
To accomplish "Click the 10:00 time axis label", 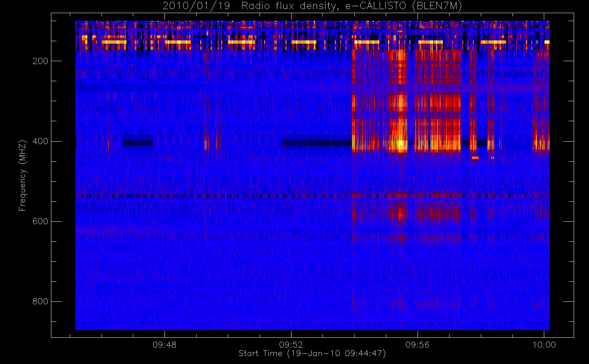I will tap(544, 345).
